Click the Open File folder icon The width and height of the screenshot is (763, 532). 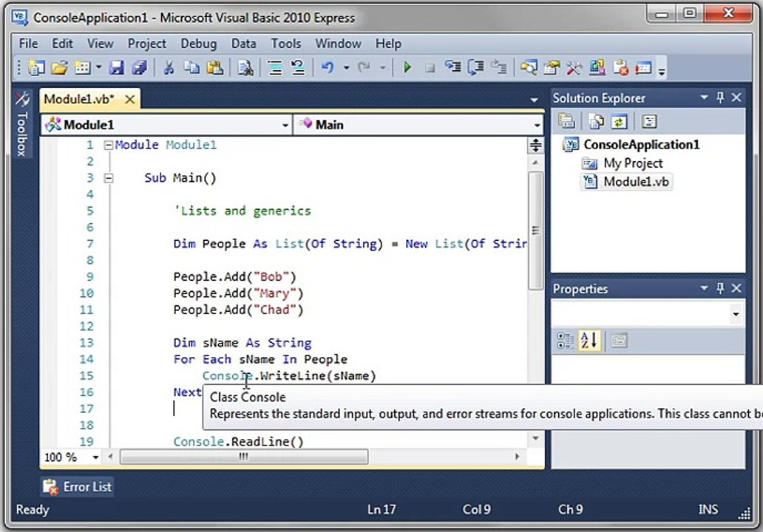tap(59, 67)
